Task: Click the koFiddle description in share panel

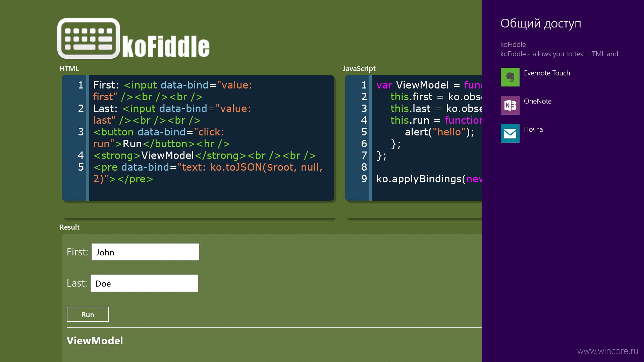Action: click(x=561, y=54)
